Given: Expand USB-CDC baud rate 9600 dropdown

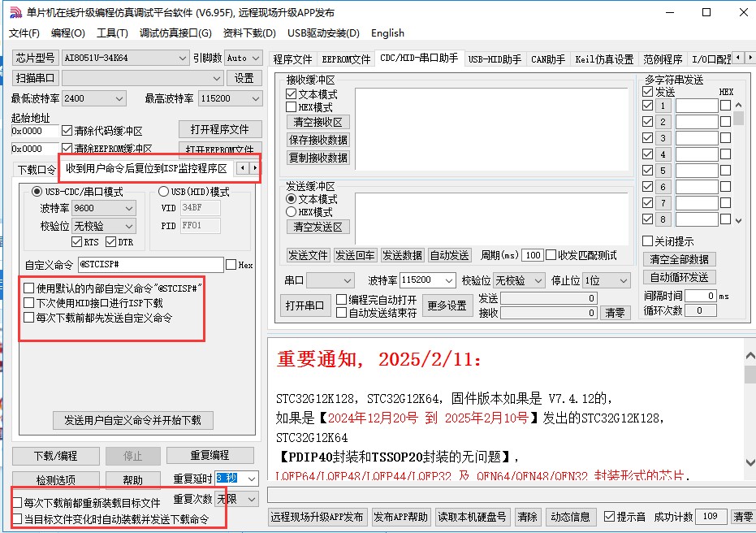Looking at the screenshot, I should pyautogui.click(x=129, y=208).
